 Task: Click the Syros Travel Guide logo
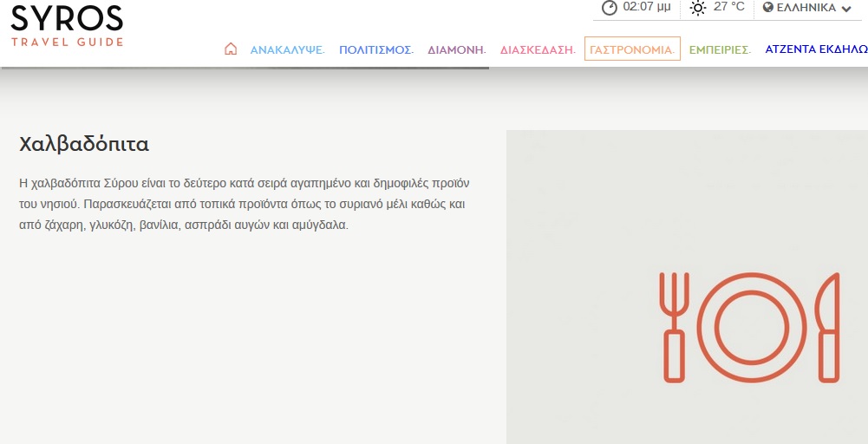(67, 24)
